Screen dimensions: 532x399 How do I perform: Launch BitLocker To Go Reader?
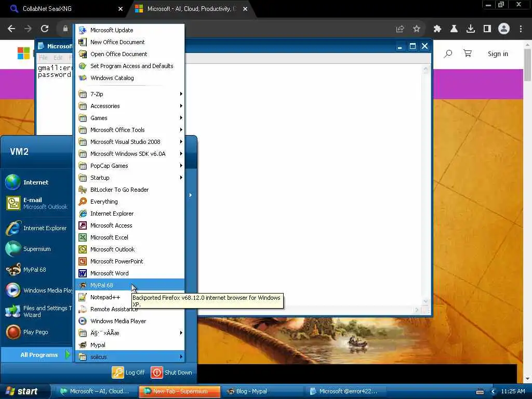pos(129,190)
